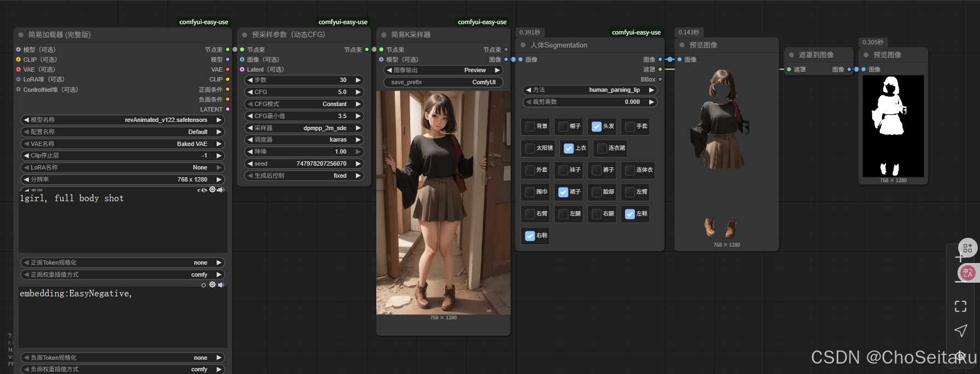Screen dimensions: 980x374
Task: Decrease seed value with left arrow
Action: [249, 163]
